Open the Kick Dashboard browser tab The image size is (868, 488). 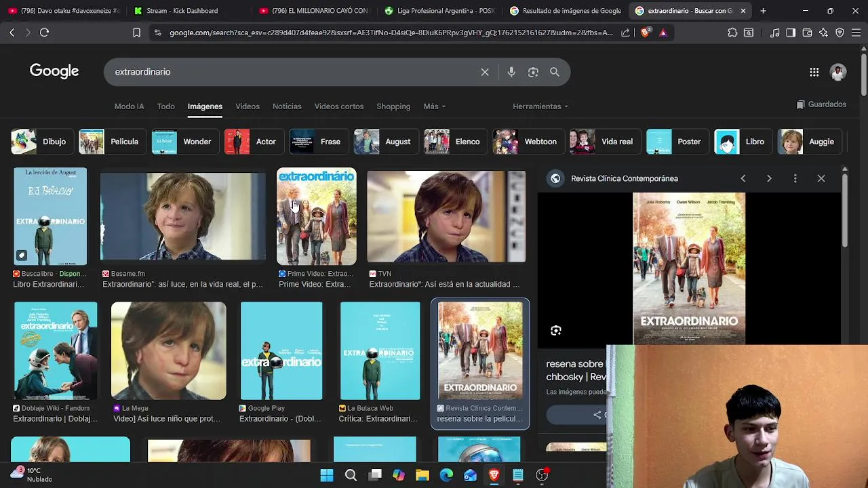183,11
